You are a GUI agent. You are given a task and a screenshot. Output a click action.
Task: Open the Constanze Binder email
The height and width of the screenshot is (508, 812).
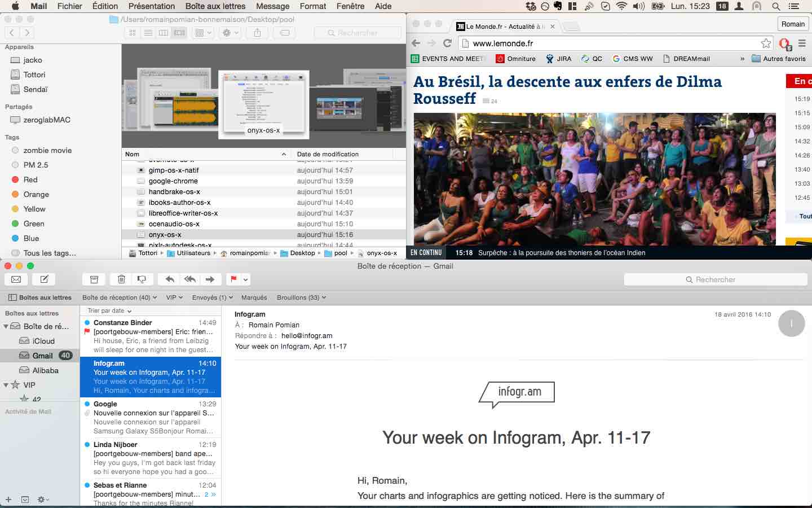click(151, 336)
